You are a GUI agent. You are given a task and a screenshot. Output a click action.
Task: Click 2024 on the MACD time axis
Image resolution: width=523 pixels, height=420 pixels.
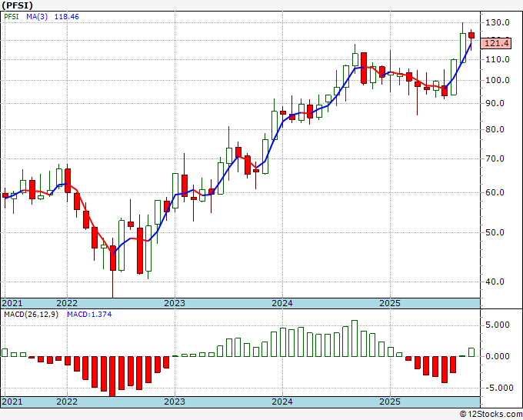[x=282, y=402]
